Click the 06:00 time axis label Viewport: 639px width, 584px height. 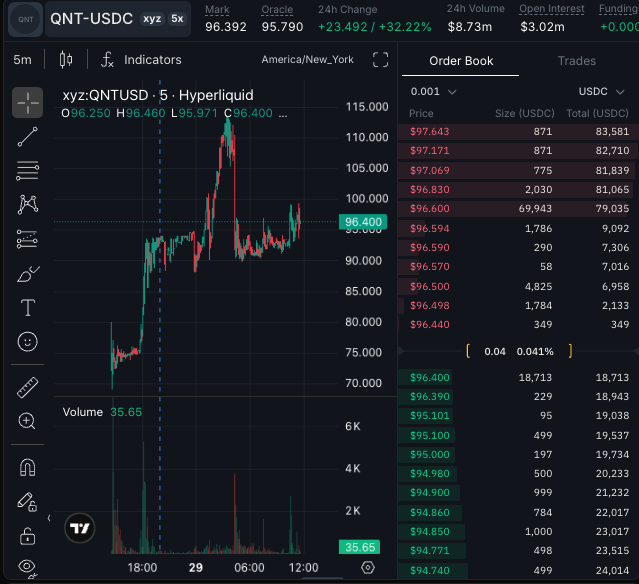coord(249,567)
